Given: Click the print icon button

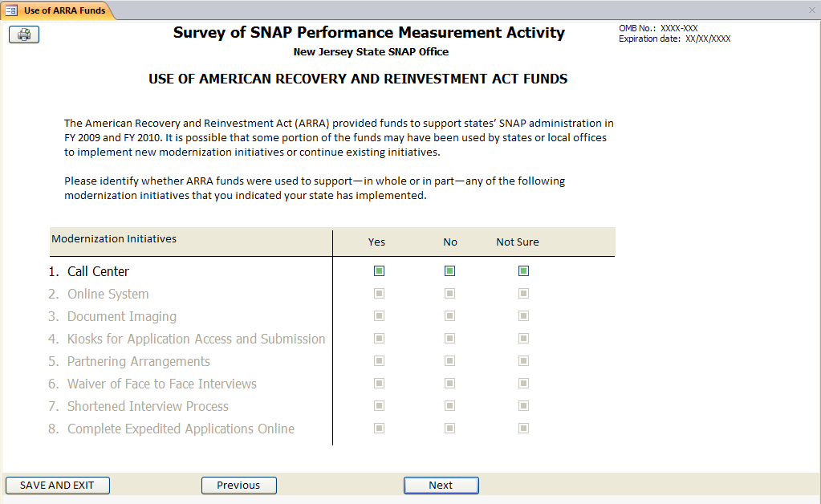Looking at the screenshot, I should (x=24, y=35).
